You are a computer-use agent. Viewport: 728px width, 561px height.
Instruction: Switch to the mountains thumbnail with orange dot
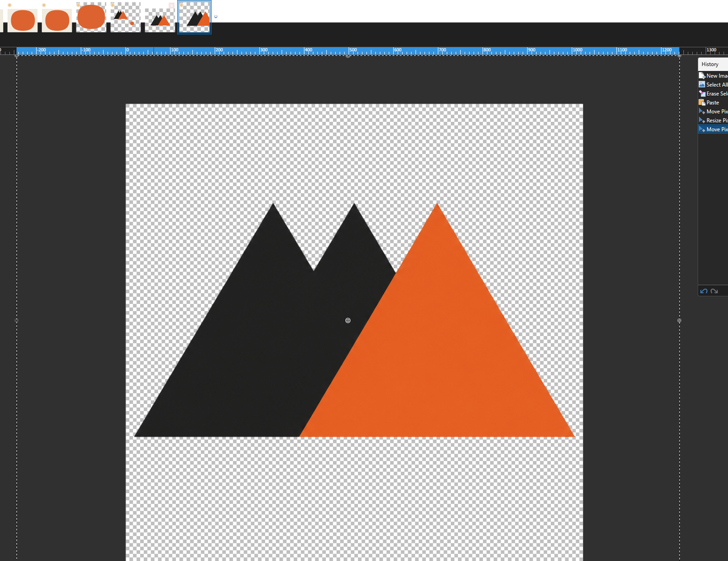pos(126,18)
